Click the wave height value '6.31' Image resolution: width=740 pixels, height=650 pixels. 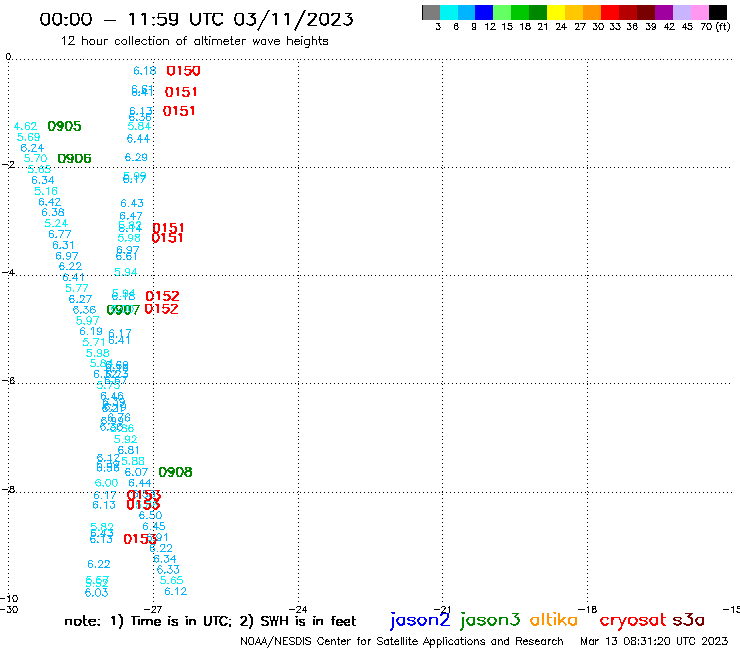point(63,245)
